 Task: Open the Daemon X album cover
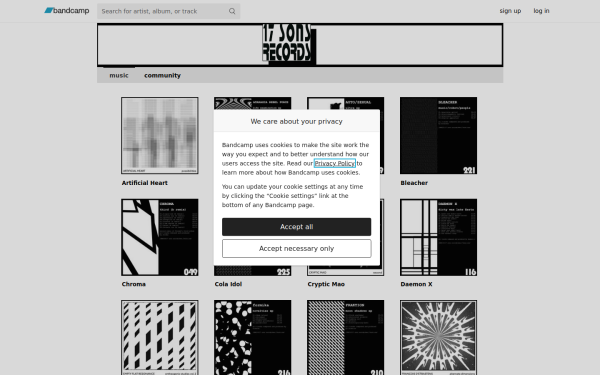click(x=439, y=237)
